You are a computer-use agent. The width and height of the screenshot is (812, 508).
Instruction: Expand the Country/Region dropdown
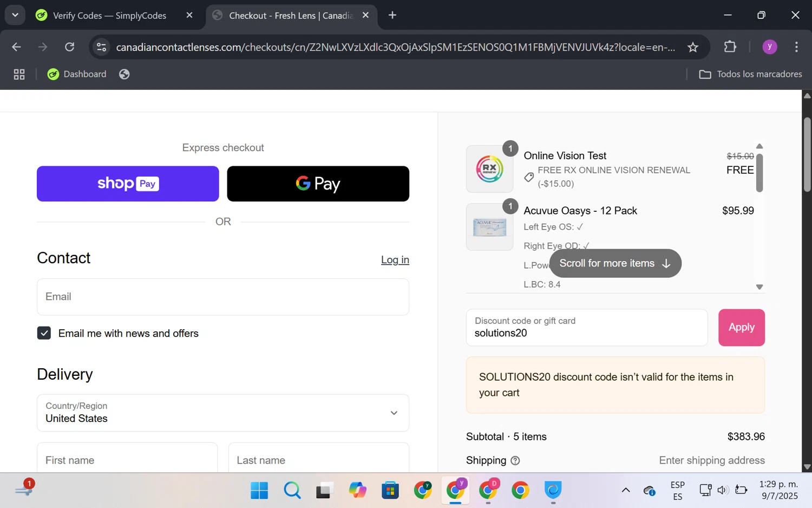[223, 413]
